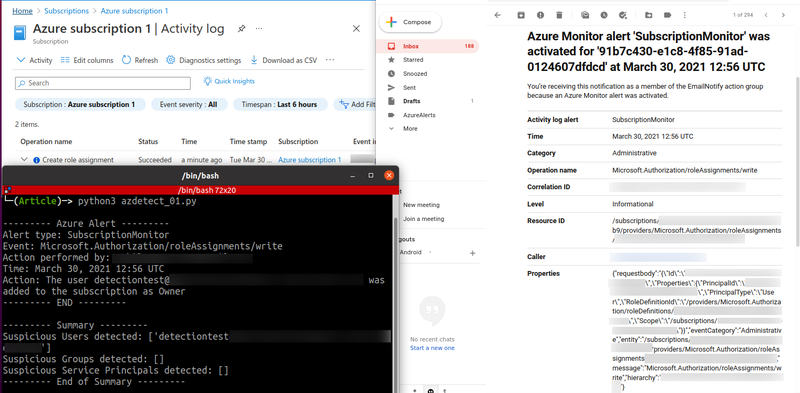Screen dimensions: 800x393
Task: Expand the Activity dropdown in Azure toolbar
Action: coord(35,60)
